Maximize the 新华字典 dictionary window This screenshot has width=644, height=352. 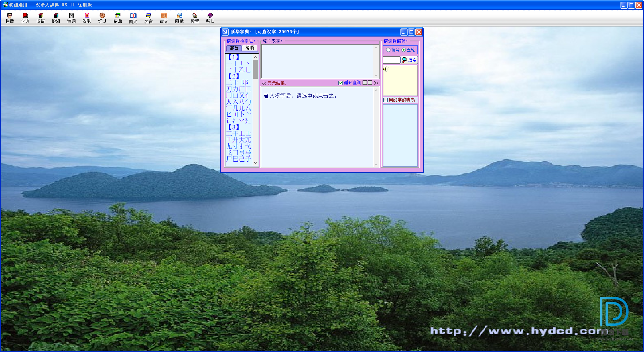coord(411,32)
